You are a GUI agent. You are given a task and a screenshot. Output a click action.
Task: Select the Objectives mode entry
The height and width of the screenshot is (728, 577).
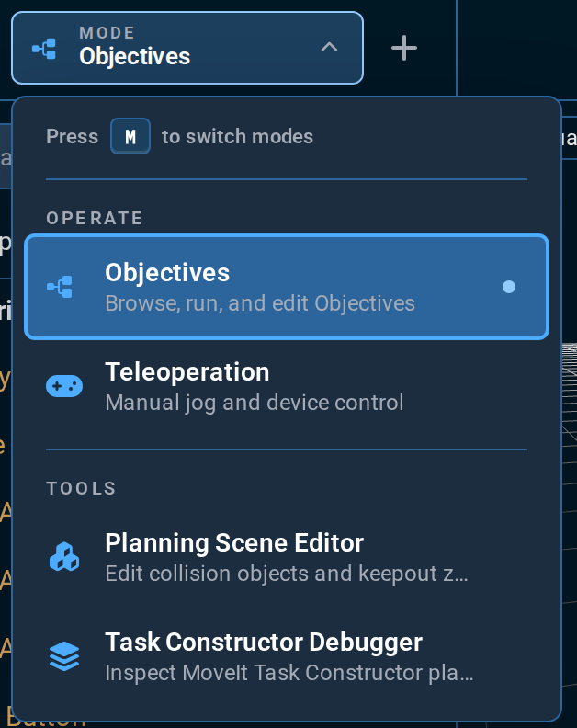(287, 287)
